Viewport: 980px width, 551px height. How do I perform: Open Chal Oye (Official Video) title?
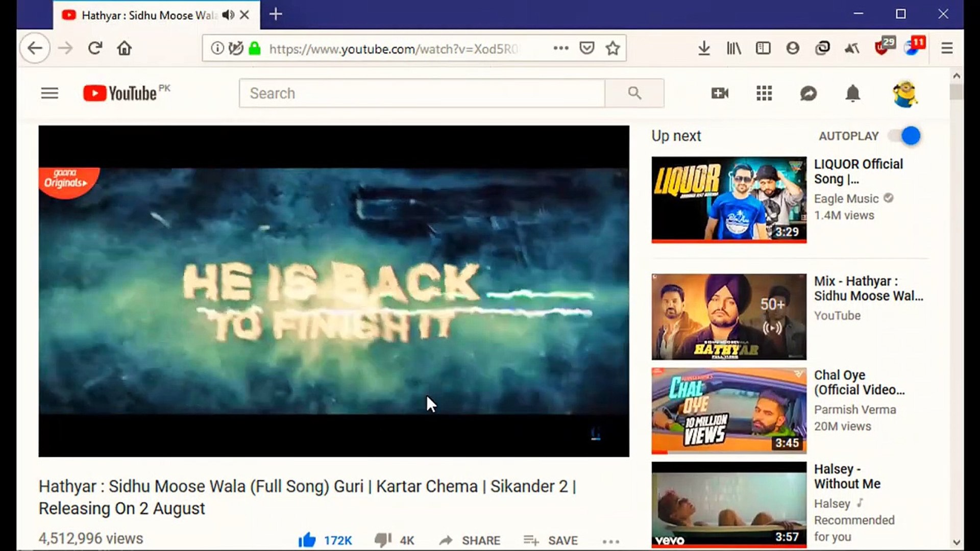tap(860, 383)
